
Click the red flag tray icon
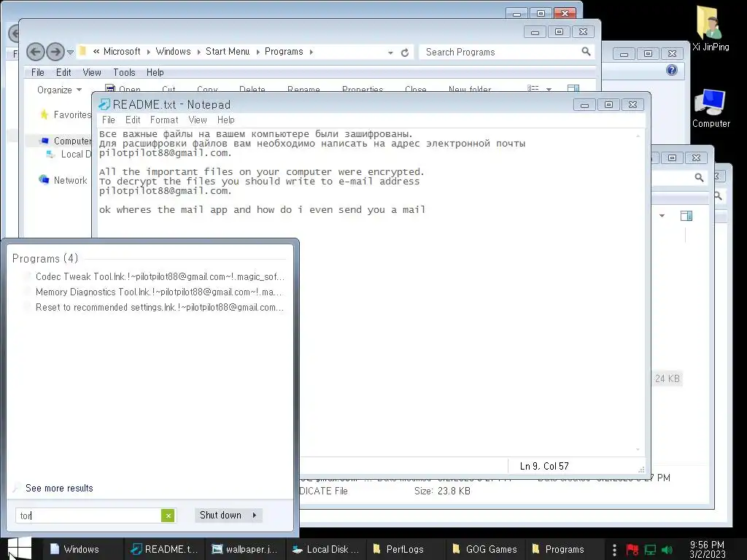(x=632, y=550)
